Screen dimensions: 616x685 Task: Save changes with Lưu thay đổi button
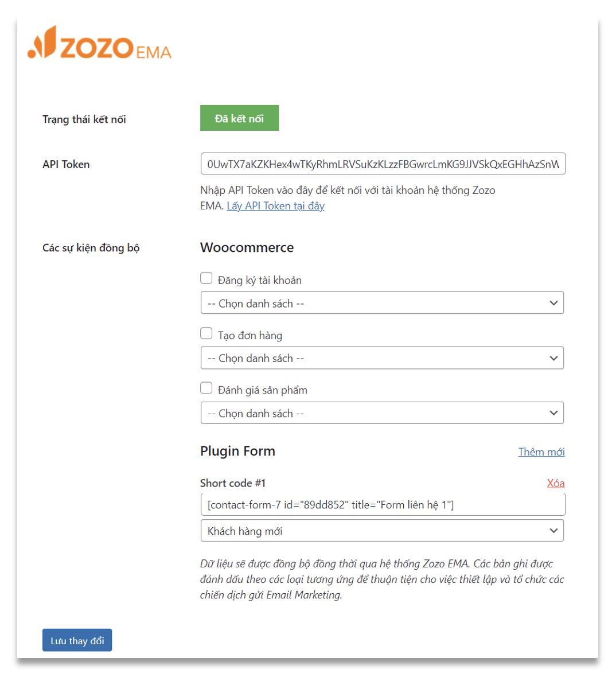(77, 640)
